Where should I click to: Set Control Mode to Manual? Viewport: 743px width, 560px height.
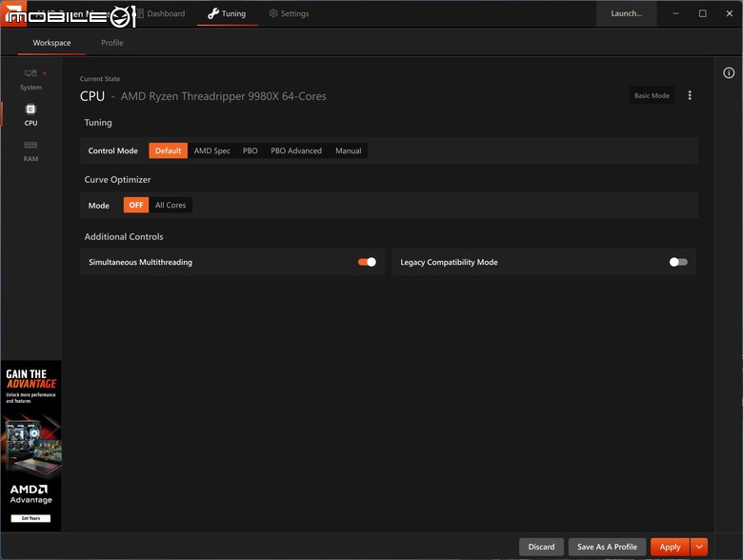pos(349,150)
